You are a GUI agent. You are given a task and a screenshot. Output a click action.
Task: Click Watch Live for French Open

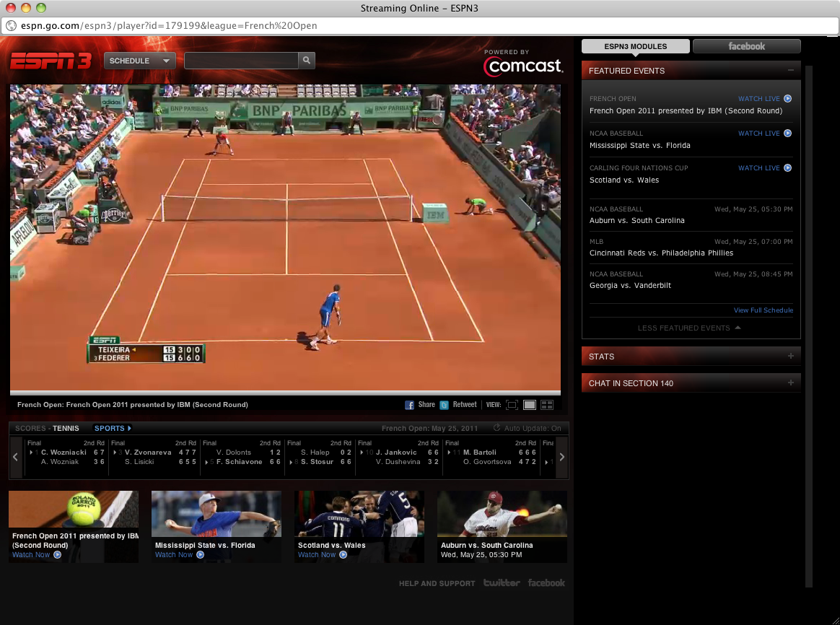(759, 99)
